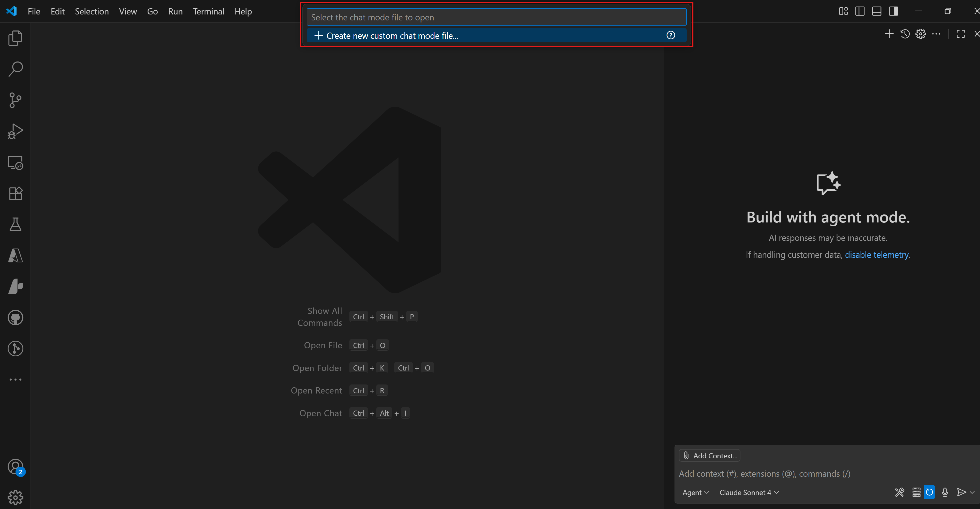Expand the Claude Sonnet 4 model picker
The height and width of the screenshot is (509, 980).
point(749,492)
